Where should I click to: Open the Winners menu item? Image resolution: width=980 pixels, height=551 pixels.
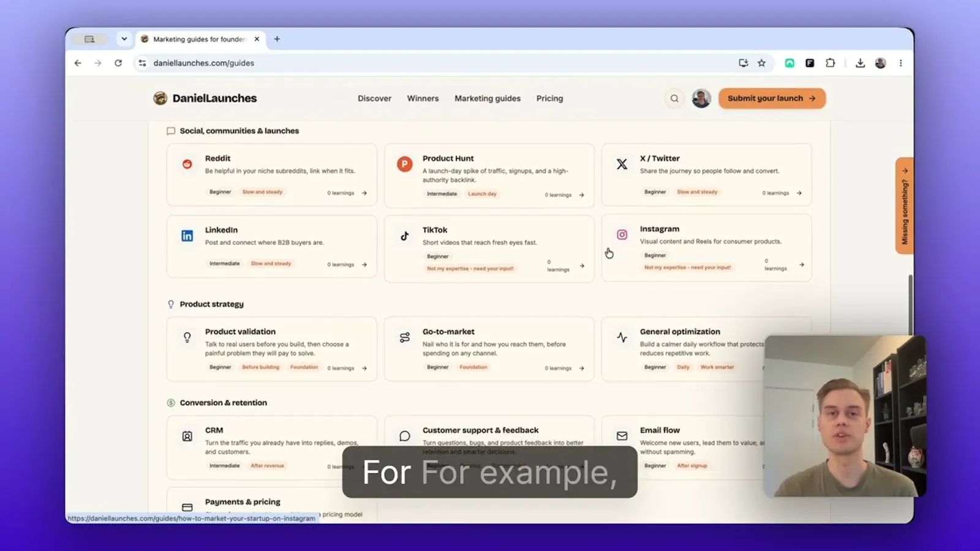(423, 99)
